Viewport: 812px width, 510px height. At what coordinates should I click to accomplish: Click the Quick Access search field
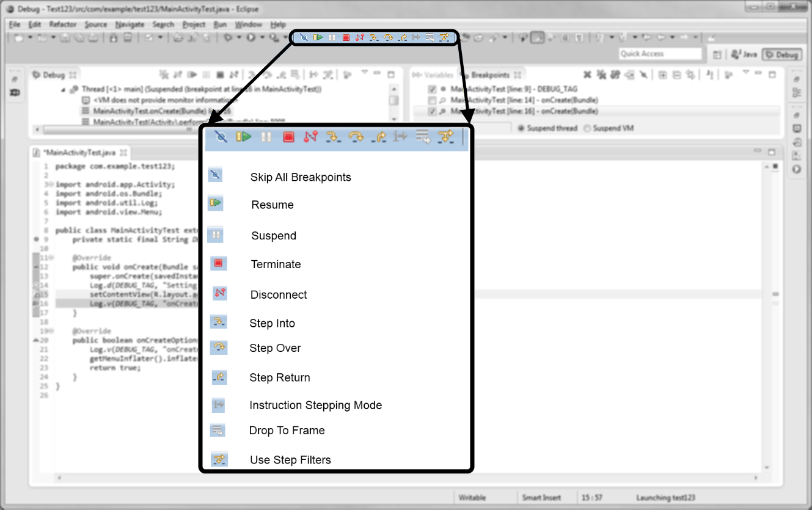click(660, 54)
